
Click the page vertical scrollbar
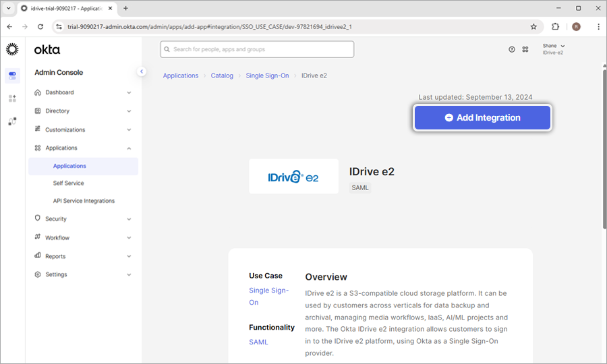click(603, 148)
